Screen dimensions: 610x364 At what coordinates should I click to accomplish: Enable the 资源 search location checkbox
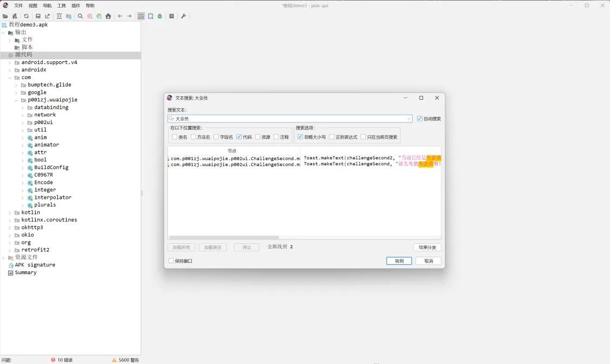258,136
